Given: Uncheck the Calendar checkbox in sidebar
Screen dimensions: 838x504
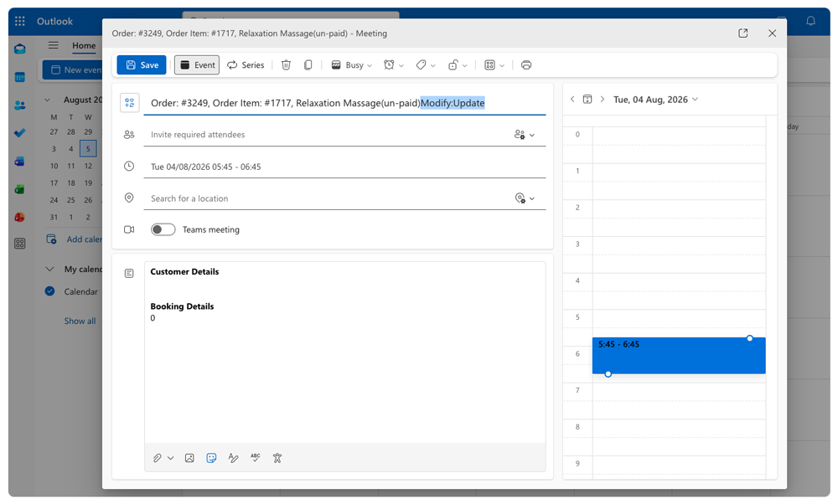Looking at the screenshot, I should 49,291.
